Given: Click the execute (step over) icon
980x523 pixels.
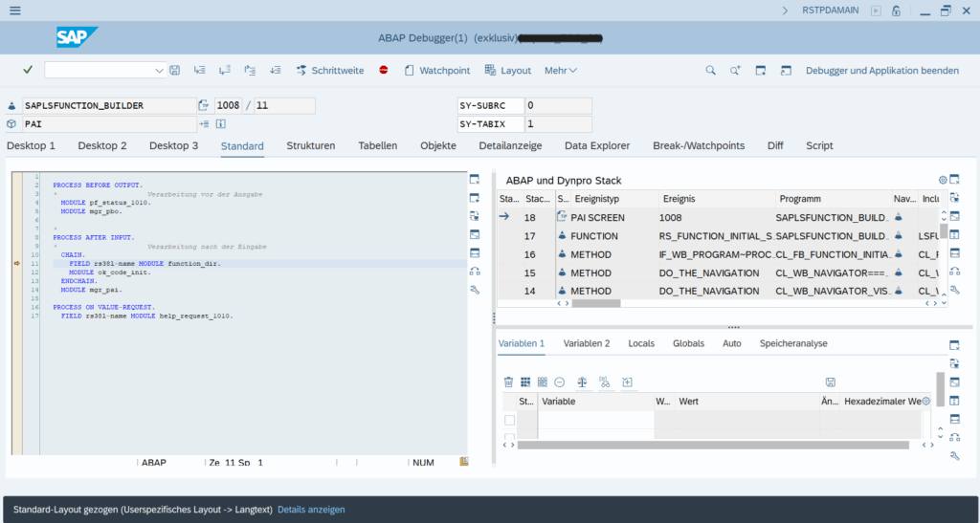Looking at the screenshot, I should tap(225, 71).
